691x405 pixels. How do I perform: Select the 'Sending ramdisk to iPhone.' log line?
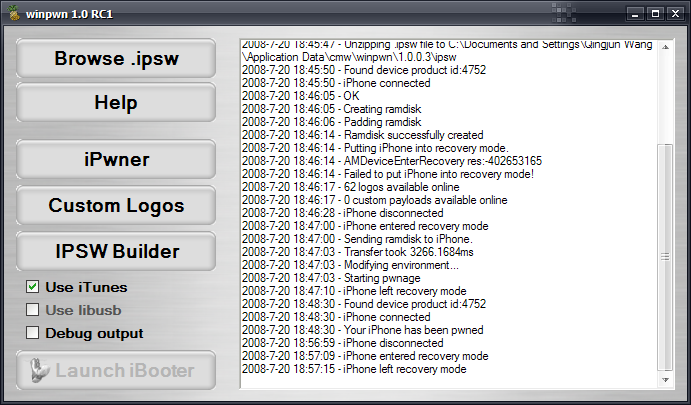tap(357, 239)
